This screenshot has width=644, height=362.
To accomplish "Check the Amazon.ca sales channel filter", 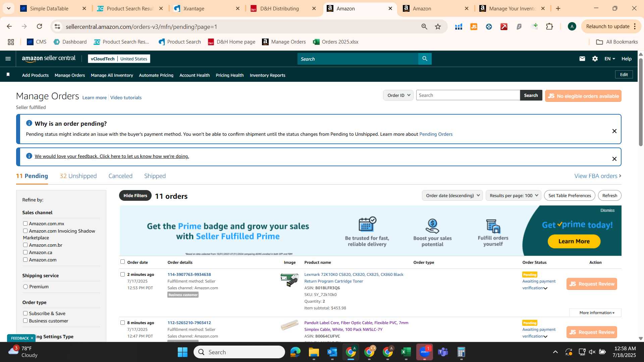I will (25, 252).
